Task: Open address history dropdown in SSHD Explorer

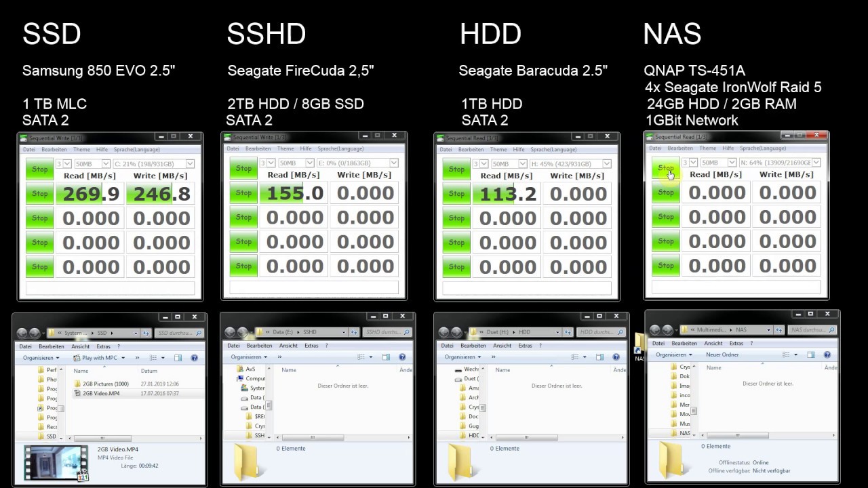Action: (344, 332)
